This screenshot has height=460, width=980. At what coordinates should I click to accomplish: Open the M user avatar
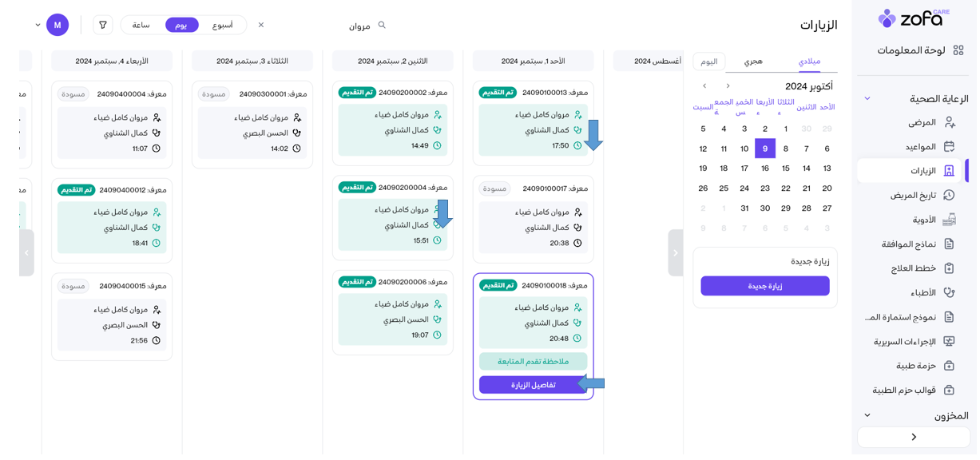click(58, 26)
